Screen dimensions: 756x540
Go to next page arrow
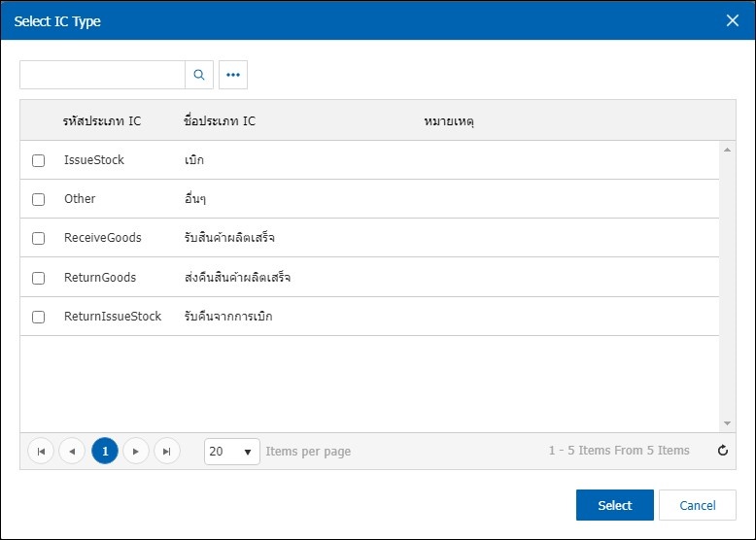coord(136,452)
